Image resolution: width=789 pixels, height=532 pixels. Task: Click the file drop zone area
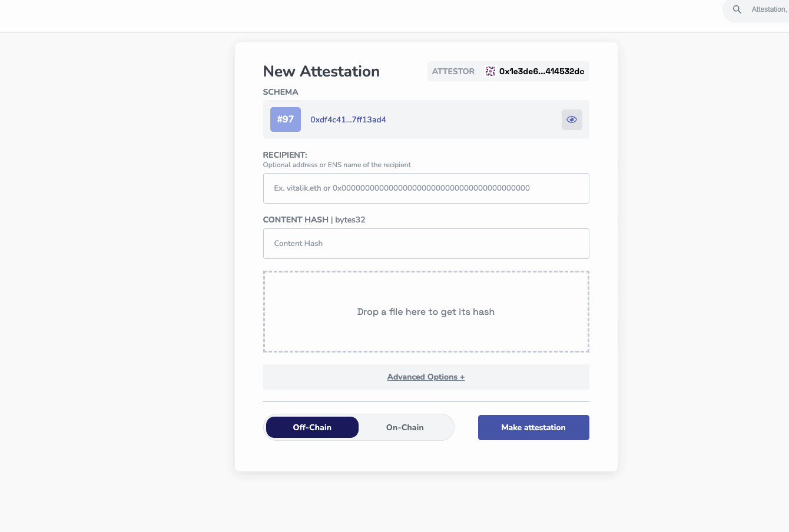tap(426, 311)
